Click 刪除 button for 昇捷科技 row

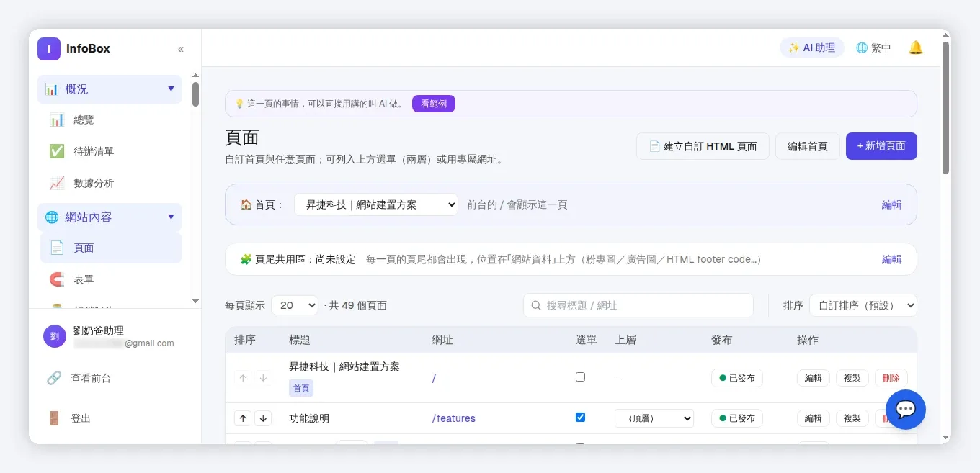pyautogui.click(x=891, y=378)
